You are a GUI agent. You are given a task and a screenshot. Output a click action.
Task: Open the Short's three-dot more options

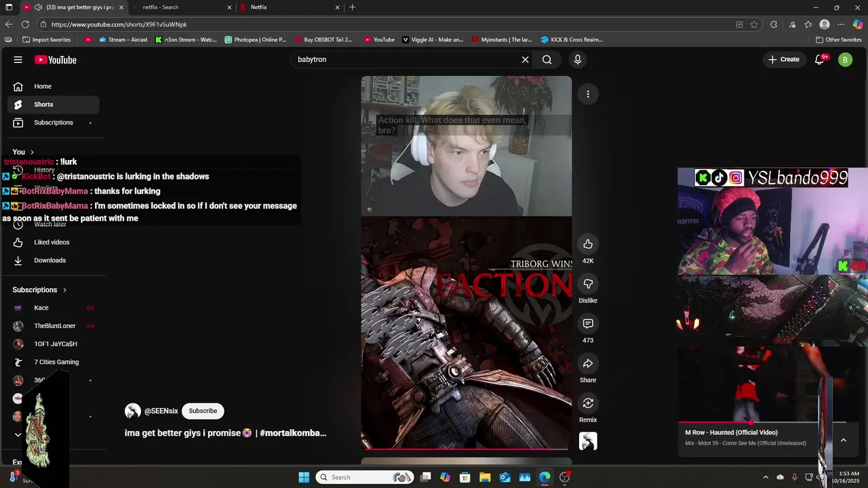click(x=588, y=94)
